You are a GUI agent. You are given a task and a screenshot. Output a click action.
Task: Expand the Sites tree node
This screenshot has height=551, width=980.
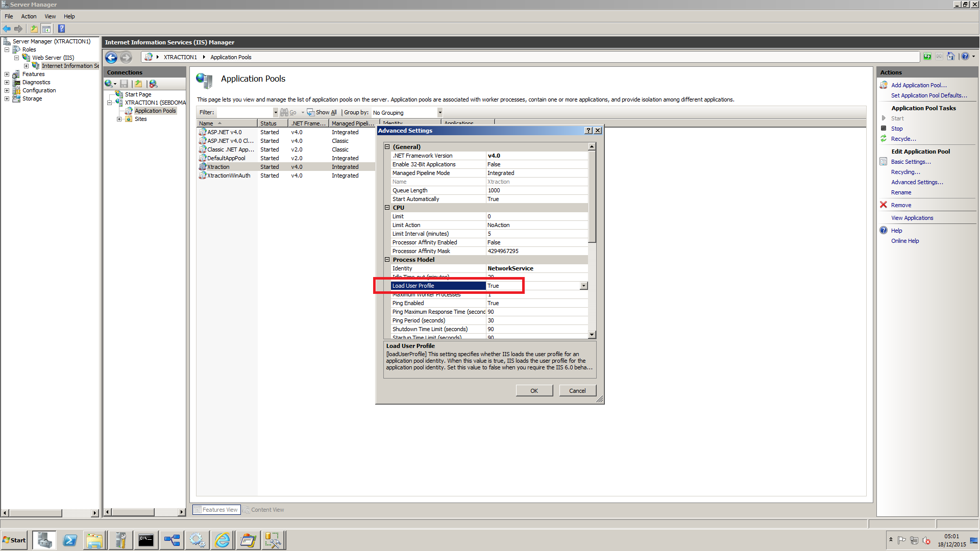pos(119,119)
